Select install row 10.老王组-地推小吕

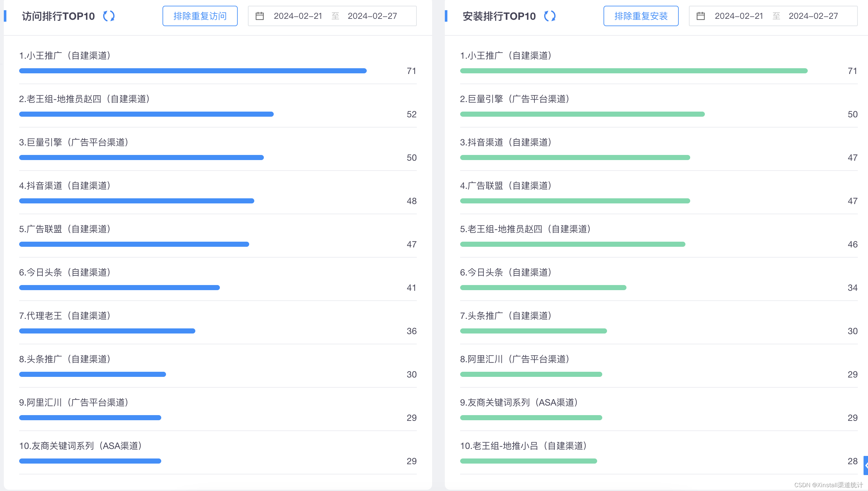click(x=659, y=452)
